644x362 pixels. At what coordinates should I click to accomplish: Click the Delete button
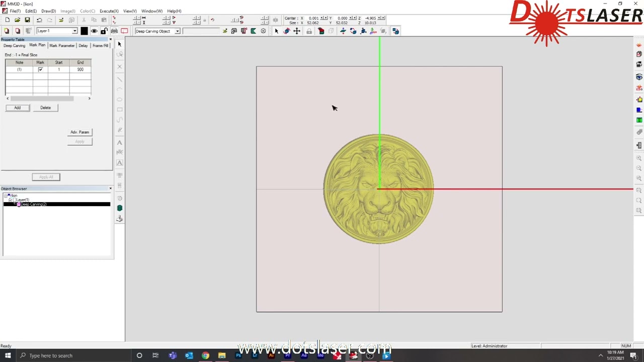pos(45,108)
